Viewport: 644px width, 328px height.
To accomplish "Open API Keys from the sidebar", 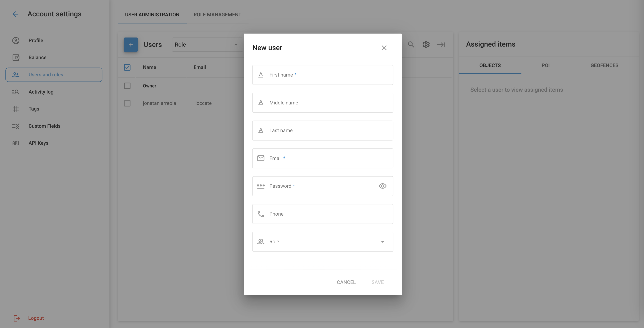I will pos(38,143).
